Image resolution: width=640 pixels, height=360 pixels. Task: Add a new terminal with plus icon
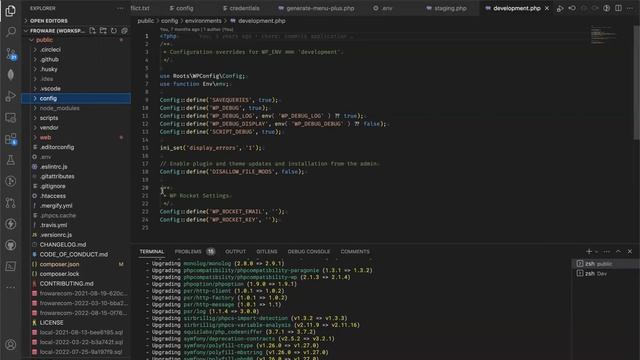[589, 251]
